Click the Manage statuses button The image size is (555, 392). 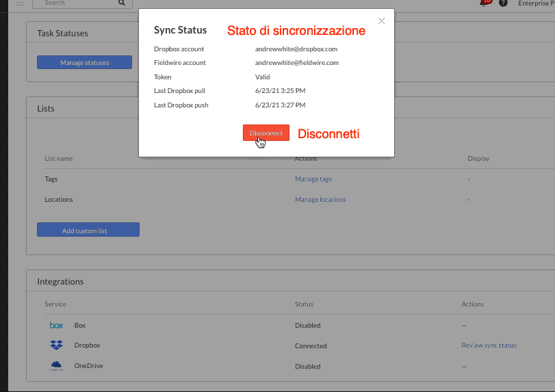pyautogui.click(x=85, y=62)
